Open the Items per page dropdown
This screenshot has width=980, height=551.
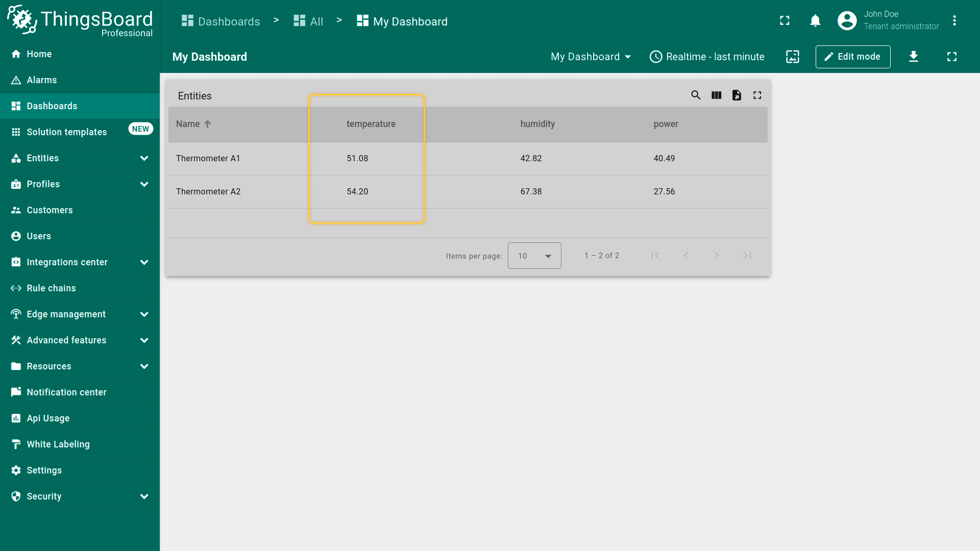tap(534, 256)
